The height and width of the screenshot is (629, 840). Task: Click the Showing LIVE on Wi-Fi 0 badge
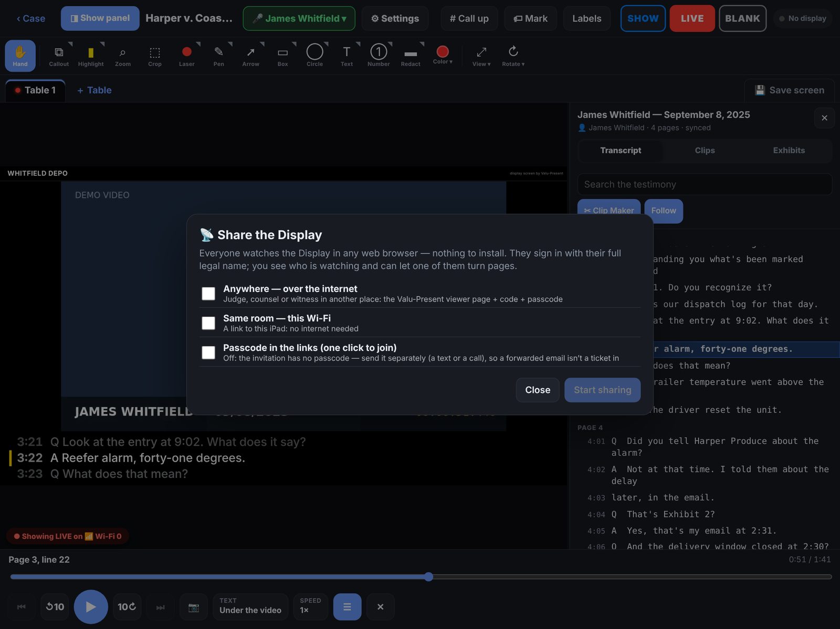click(68, 536)
